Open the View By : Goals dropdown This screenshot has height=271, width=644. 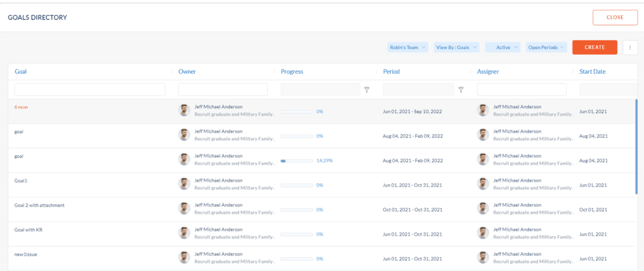pyautogui.click(x=457, y=47)
